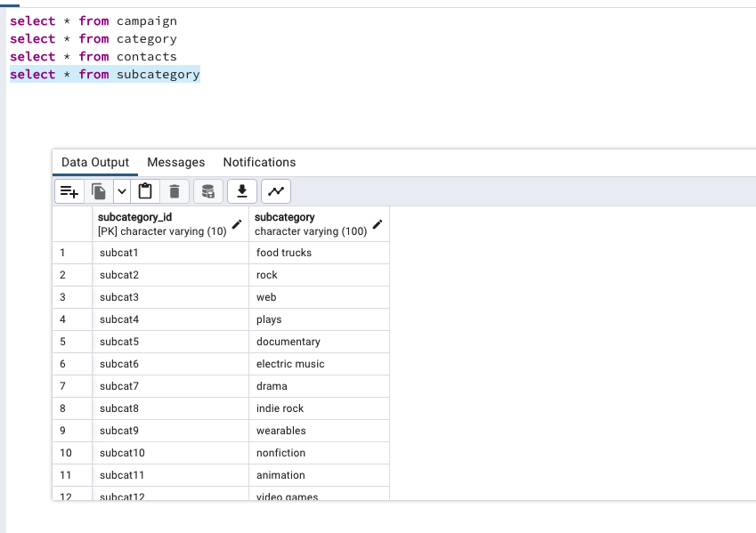
Task: Click the Save data changes icon
Action: click(x=207, y=190)
